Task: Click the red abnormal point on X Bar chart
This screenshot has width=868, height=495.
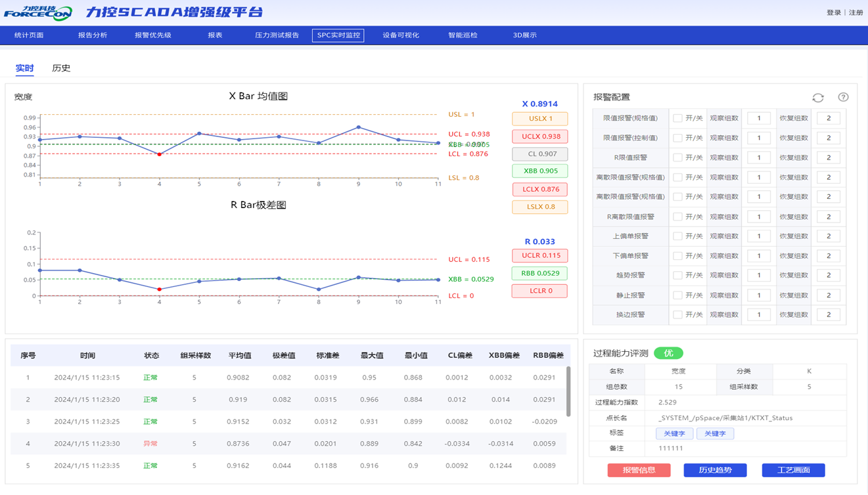Action: click(160, 154)
